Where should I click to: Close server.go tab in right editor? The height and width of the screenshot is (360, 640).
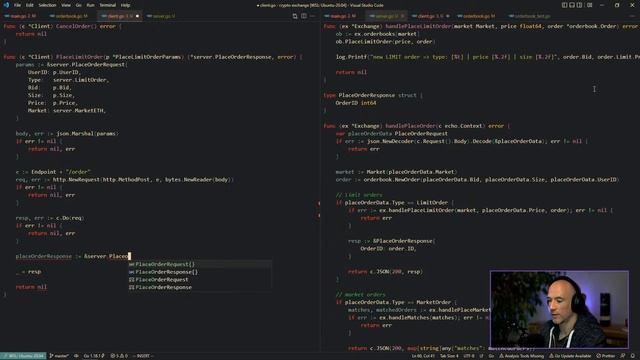[402, 16]
